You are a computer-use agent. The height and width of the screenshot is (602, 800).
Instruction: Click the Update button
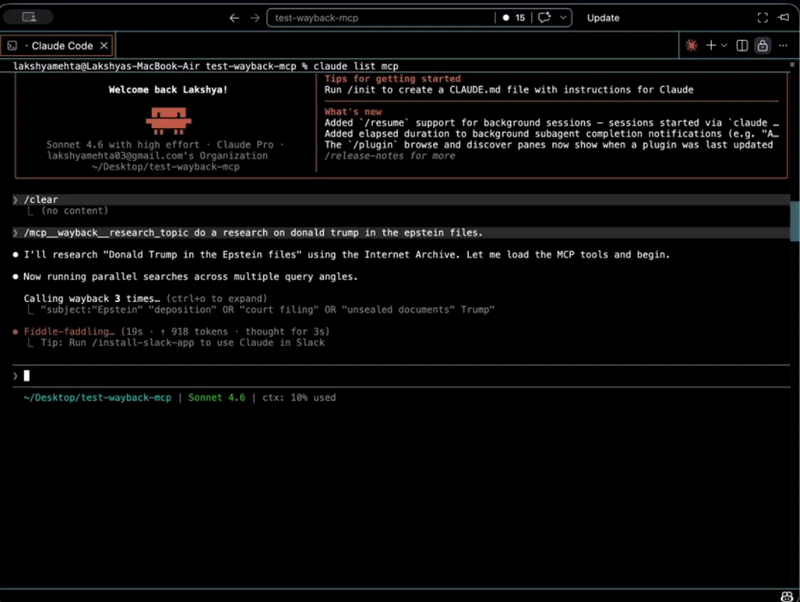(x=603, y=18)
